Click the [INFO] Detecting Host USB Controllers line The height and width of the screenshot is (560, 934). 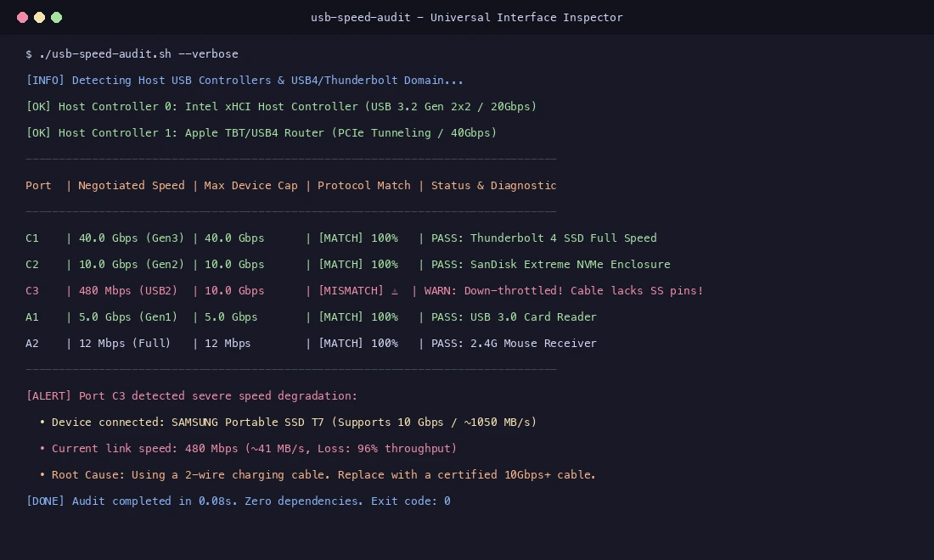point(245,80)
